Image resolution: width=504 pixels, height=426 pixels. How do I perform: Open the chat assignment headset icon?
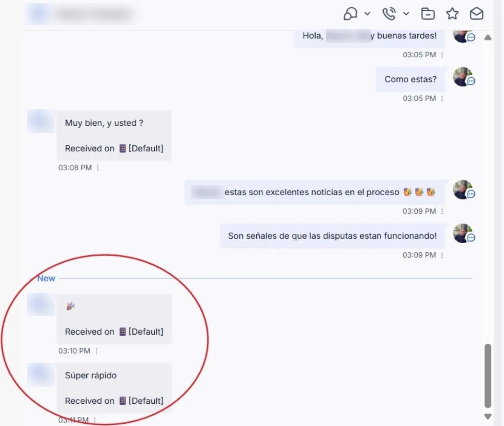pos(350,14)
